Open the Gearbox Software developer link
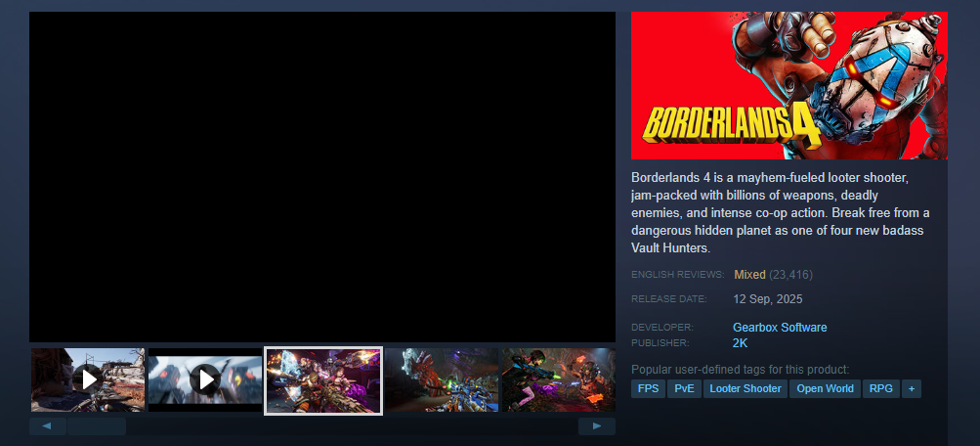 coord(780,328)
